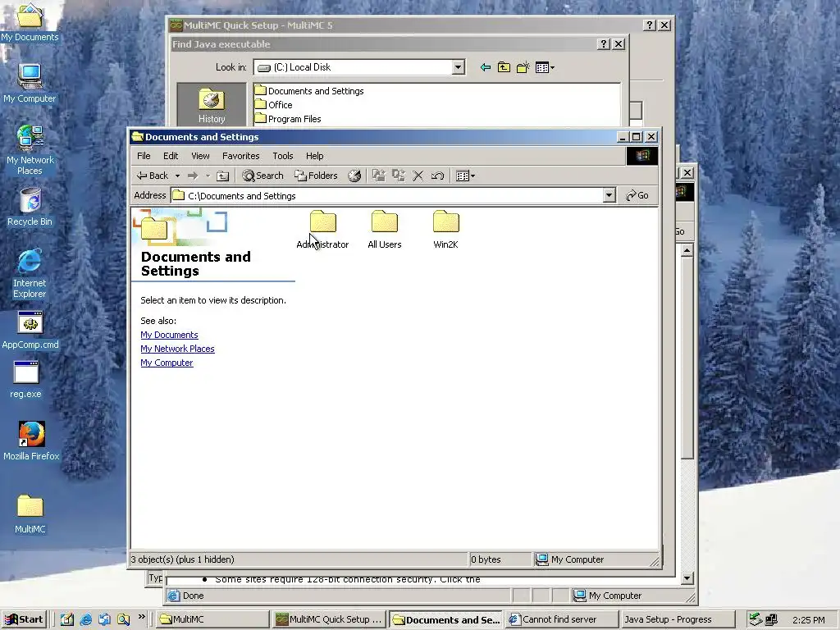Open the Favorites menu

pyautogui.click(x=241, y=156)
